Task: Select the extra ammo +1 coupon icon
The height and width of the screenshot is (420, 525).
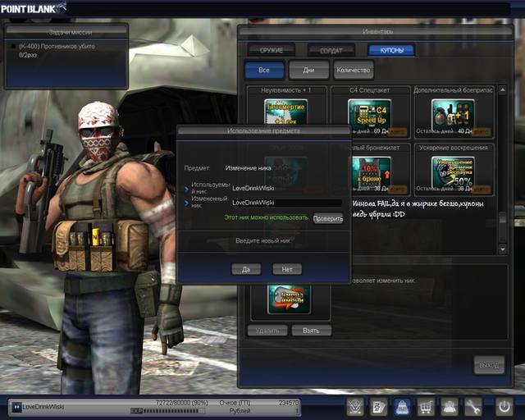Action: pyautogui.click(x=453, y=115)
